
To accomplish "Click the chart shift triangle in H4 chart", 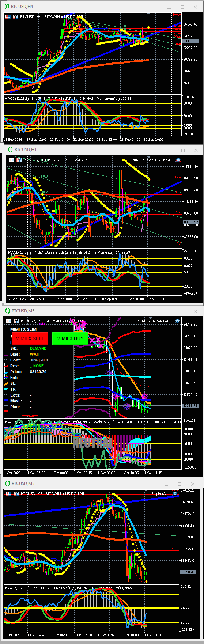I will pyautogui.click(x=148, y=14).
